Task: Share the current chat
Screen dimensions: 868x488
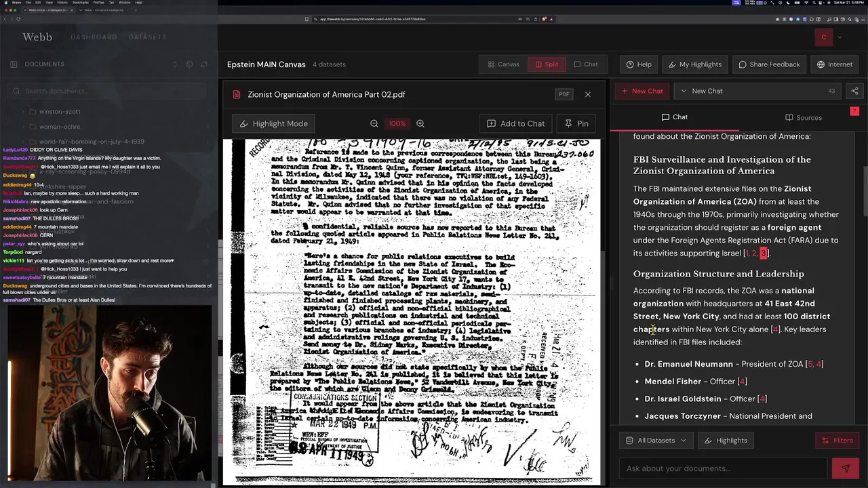Action: 854,91
